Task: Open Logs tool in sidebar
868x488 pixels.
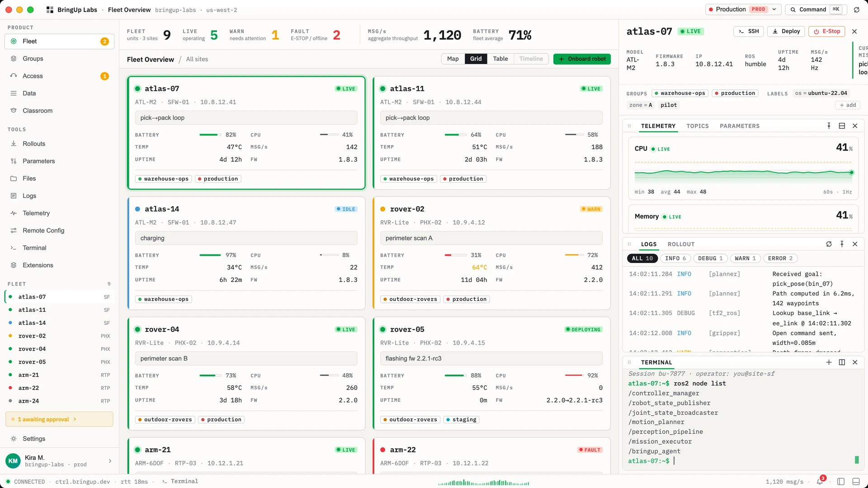Action: point(59,196)
